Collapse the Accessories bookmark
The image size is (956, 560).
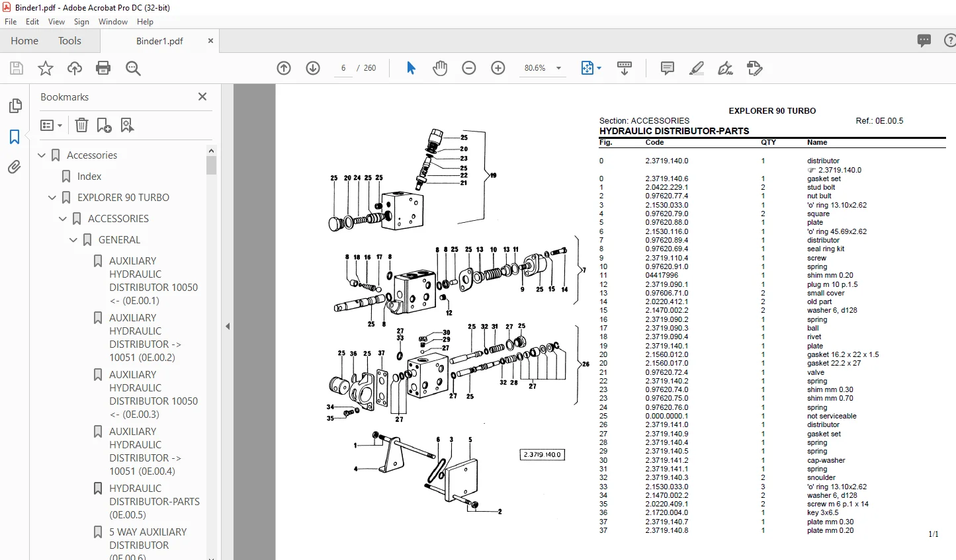[42, 155]
